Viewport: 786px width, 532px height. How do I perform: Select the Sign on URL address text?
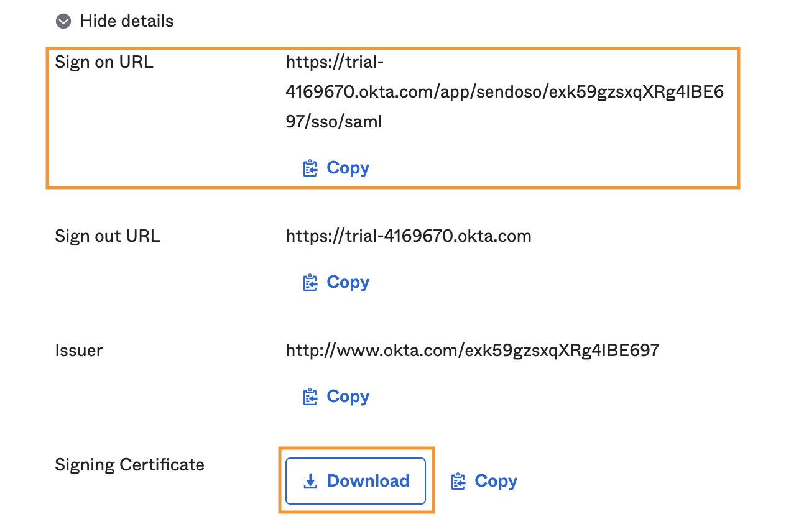pyautogui.click(x=505, y=92)
